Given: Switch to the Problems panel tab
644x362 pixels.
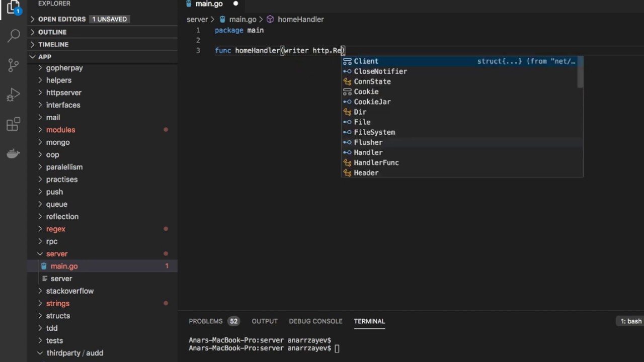Looking at the screenshot, I should 214,321.
